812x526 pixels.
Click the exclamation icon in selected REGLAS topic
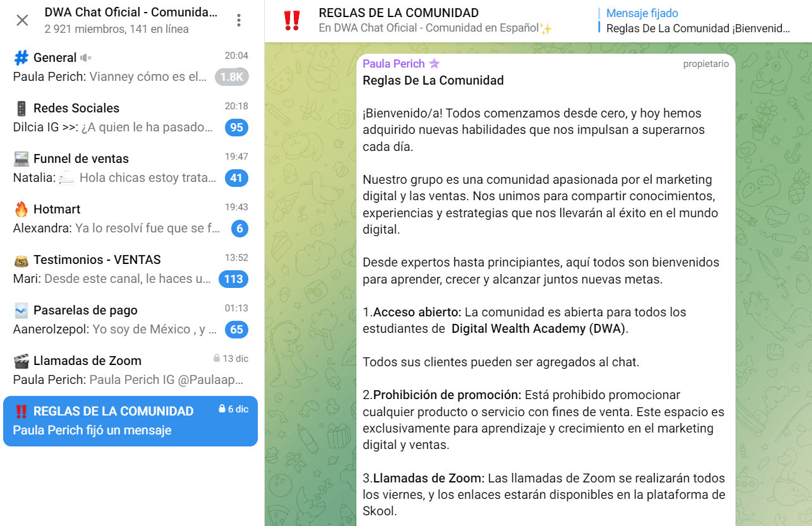(x=21, y=411)
